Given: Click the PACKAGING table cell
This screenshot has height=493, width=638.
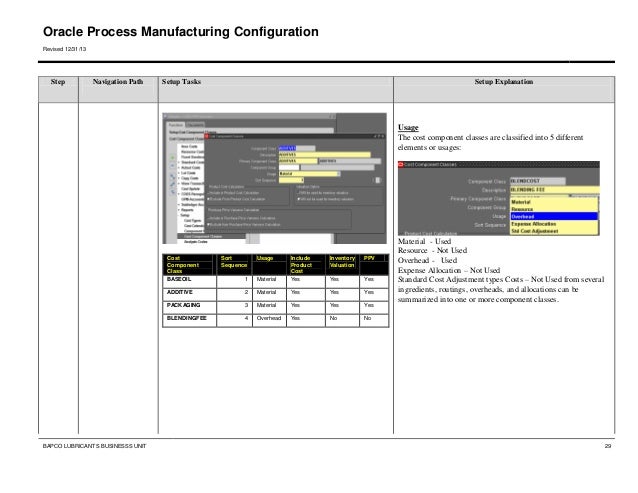Looking at the screenshot, I should 189,308.
